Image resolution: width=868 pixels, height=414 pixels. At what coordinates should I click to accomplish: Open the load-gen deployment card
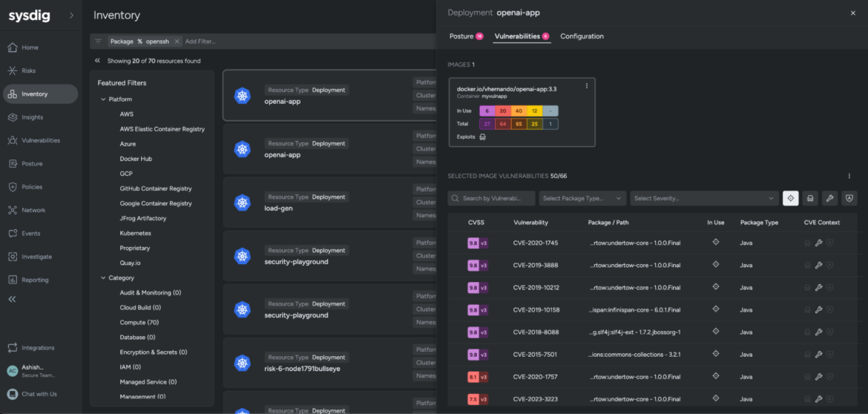[x=329, y=203]
